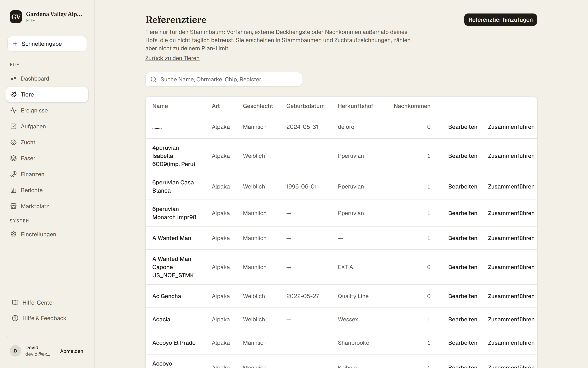The height and width of the screenshot is (368, 588).
Task: Log out with Abmelden
Action: (x=72, y=351)
